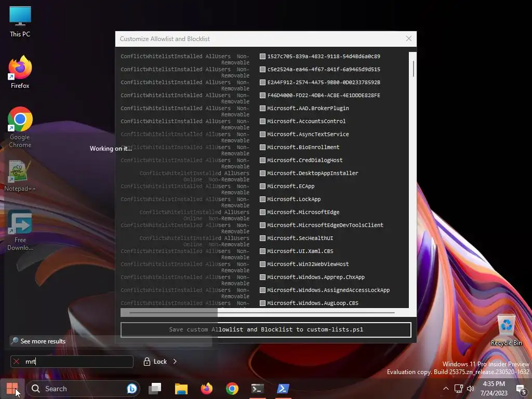
Task: Open File Explorer from the taskbar
Action: 181,389
